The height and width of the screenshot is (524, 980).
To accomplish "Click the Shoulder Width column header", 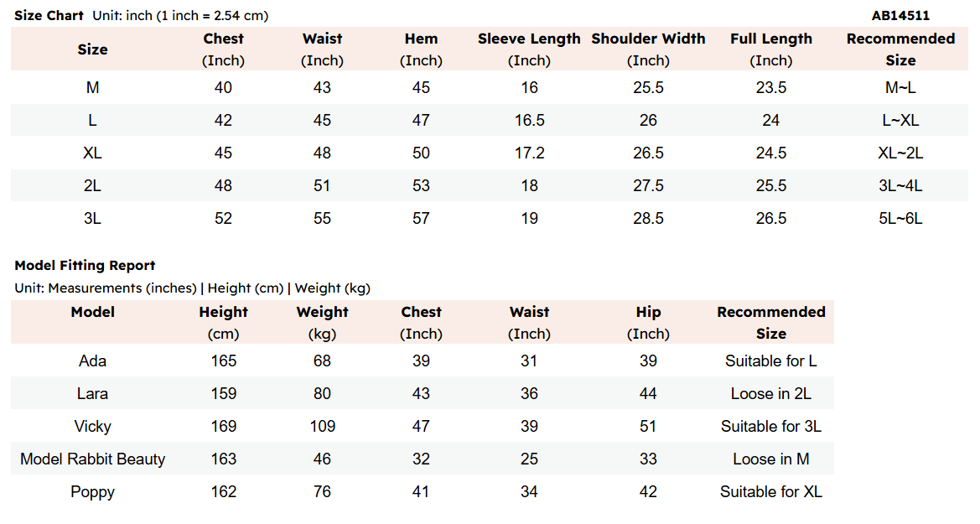I will 648,49.
